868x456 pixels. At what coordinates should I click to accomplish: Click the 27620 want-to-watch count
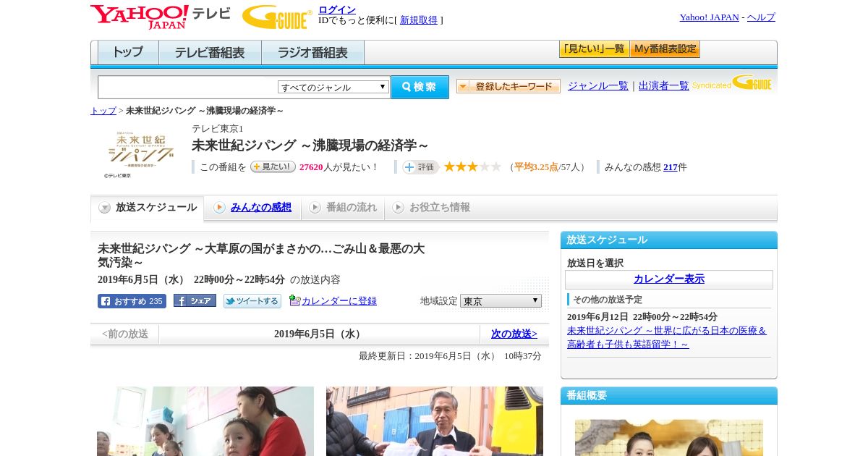coord(311,167)
